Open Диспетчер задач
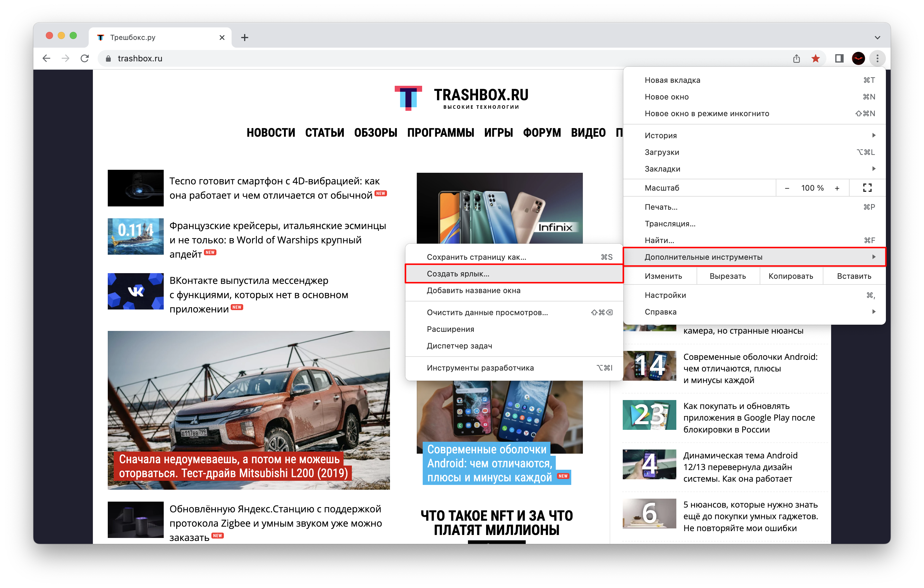The width and height of the screenshot is (924, 588). 514,346
